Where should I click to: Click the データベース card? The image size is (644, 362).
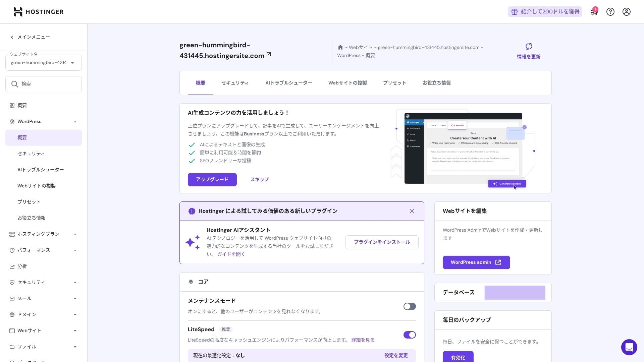(493, 293)
